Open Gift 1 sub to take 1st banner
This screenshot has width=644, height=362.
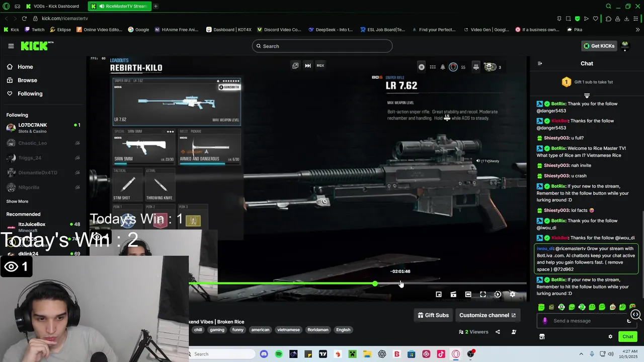tap(587, 82)
